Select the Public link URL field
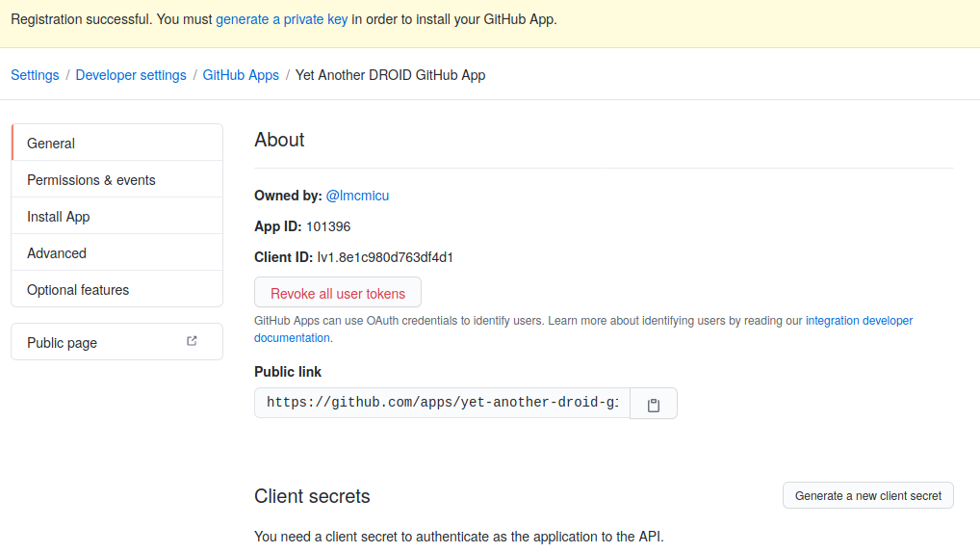The image size is (980, 553). (442, 403)
